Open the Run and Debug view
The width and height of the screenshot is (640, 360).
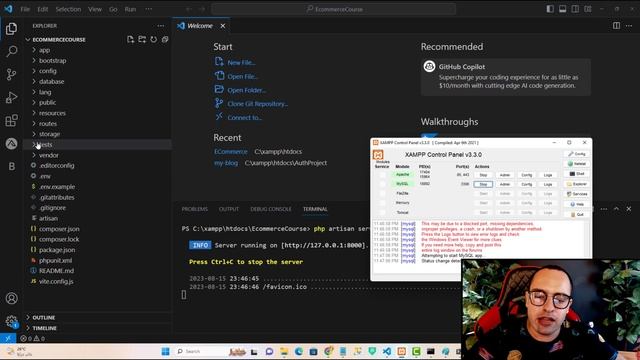pos(11,98)
